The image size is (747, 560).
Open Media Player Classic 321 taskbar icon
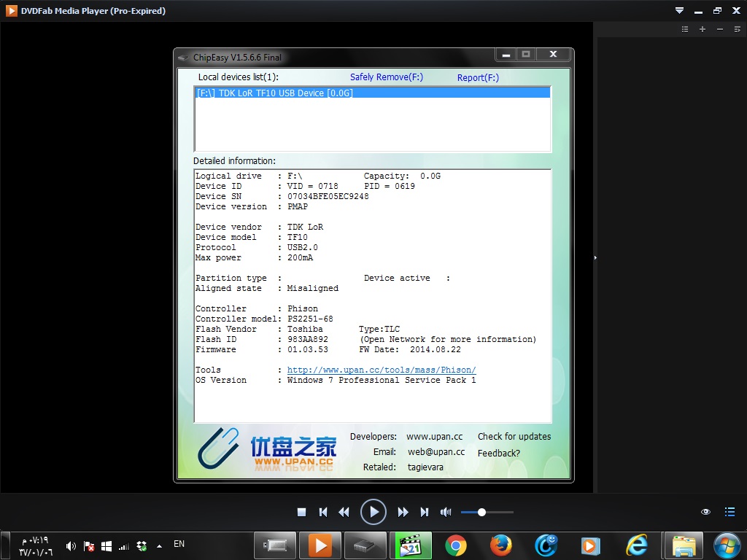[x=411, y=545]
